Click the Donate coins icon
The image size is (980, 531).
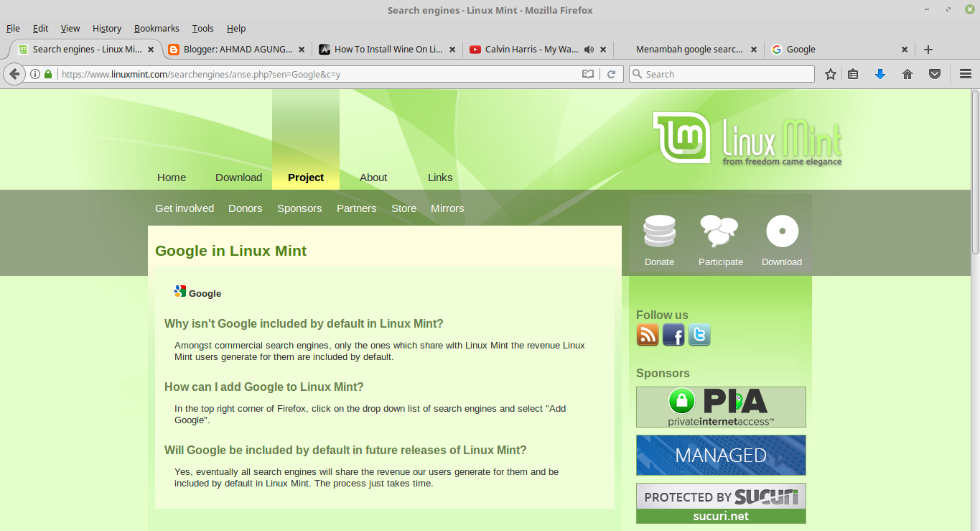click(659, 231)
